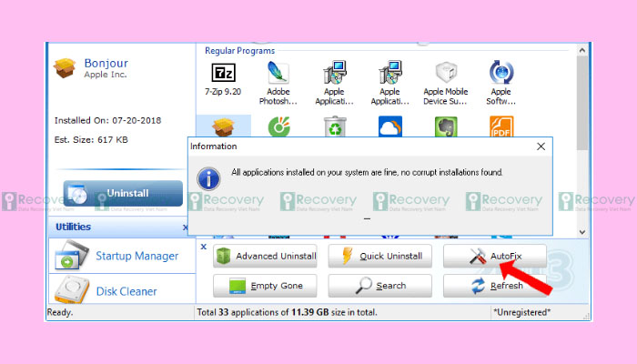Click the vertical scrollbar thumb
The image size is (637, 364).
(582, 103)
